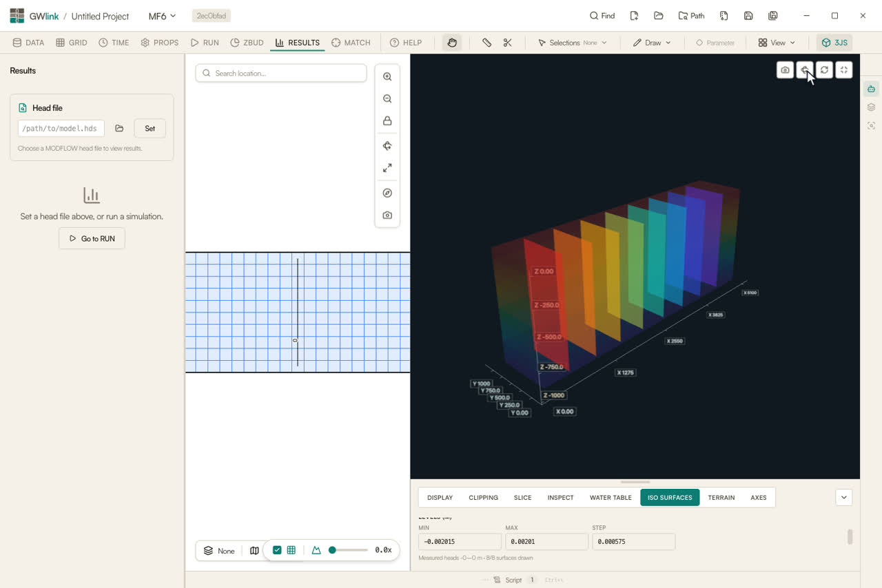
Task: Click the Set head file button
Action: point(150,129)
